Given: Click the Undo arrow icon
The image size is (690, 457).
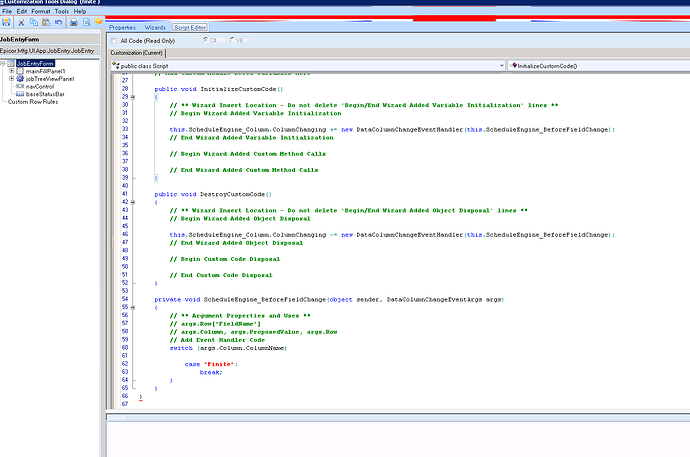Looking at the screenshot, I should [59, 22].
